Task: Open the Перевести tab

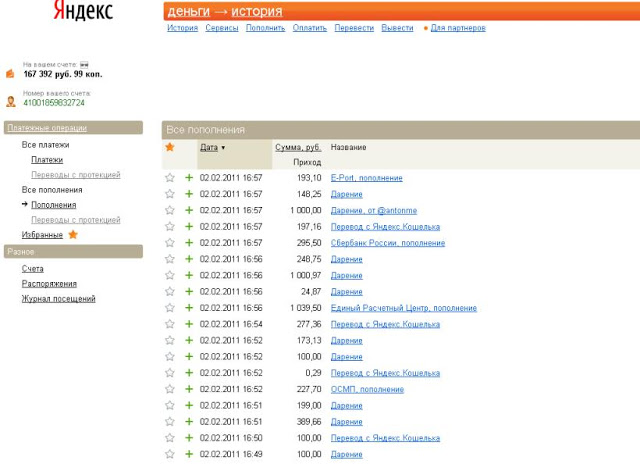Action: click(x=354, y=28)
